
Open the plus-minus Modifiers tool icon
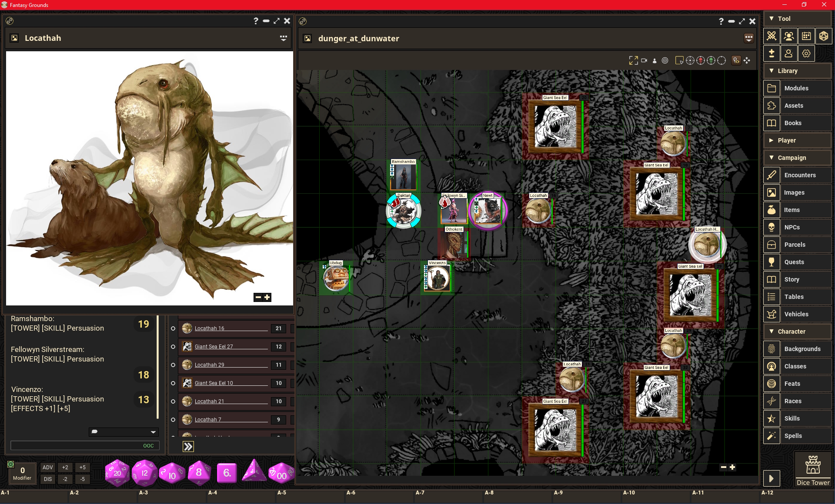coord(772,53)
